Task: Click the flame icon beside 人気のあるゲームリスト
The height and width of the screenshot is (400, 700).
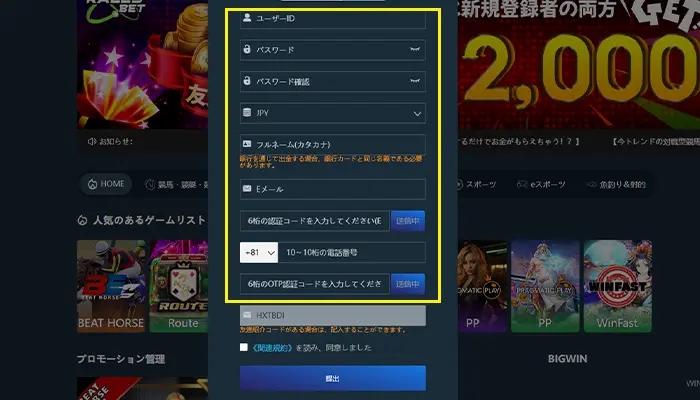Action: coord(82,220)
